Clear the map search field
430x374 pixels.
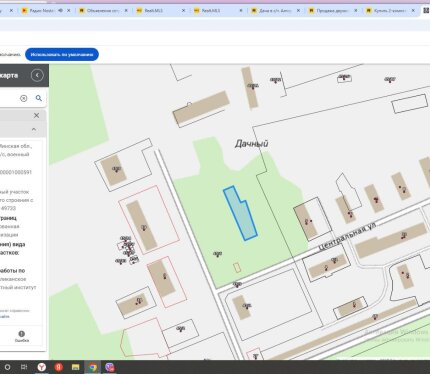coord(23,98)
